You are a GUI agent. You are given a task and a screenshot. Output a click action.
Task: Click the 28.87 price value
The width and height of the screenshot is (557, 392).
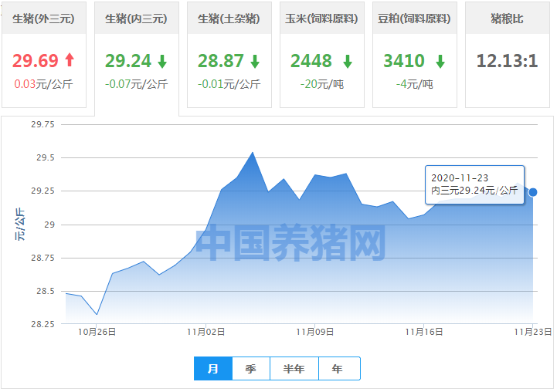tap(221, 61)
